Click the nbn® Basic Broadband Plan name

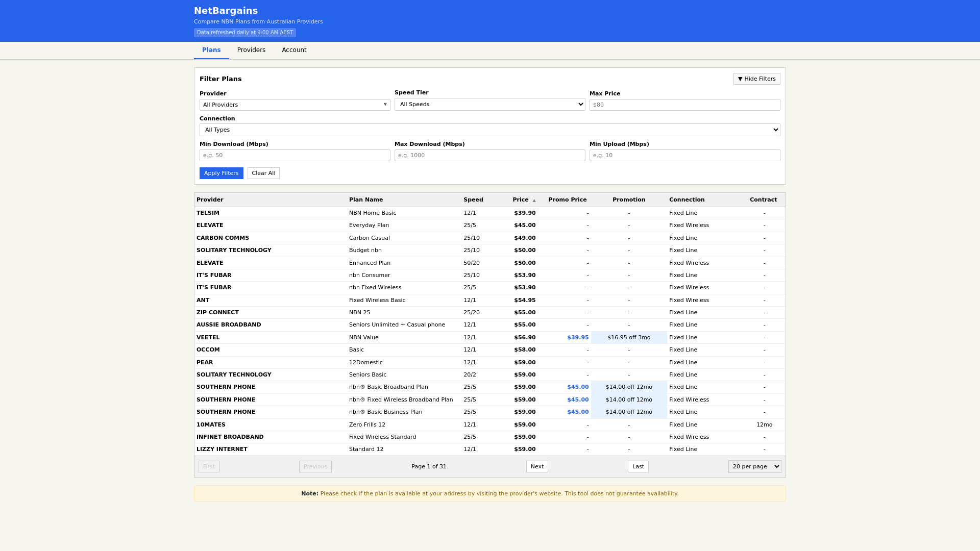click(388, 387)
